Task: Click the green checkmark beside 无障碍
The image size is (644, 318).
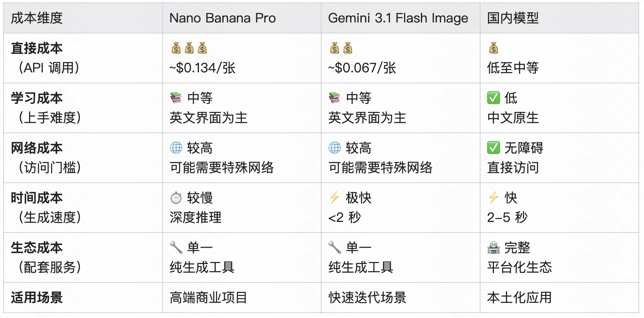Action: (494, 148)
